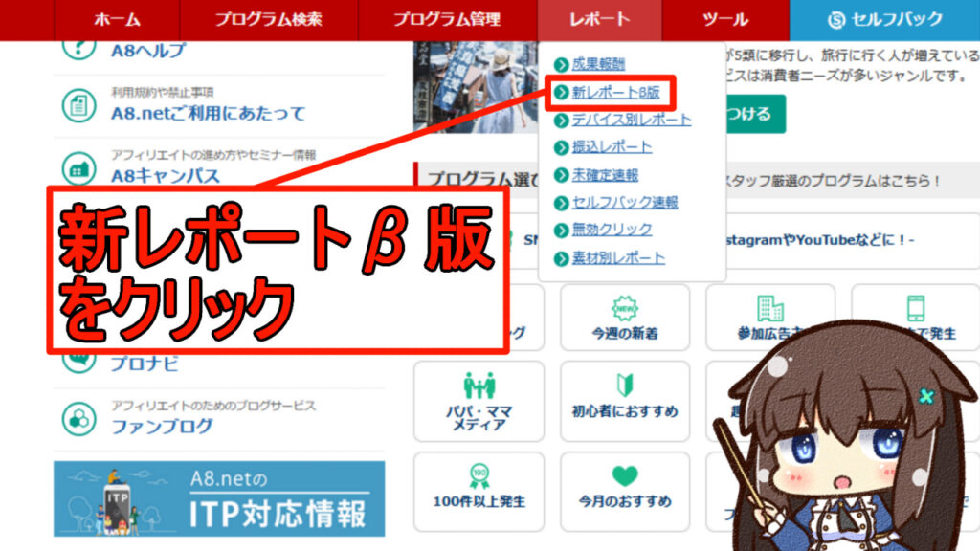
Task: Click the 今週の新着 NEW badge icon
Action: coord(624,308)
